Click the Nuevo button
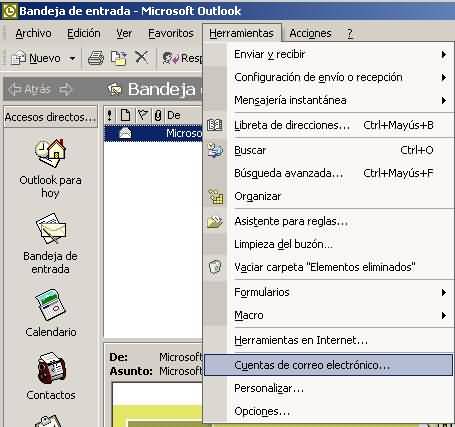455x427 pixels. click(38, 59)
